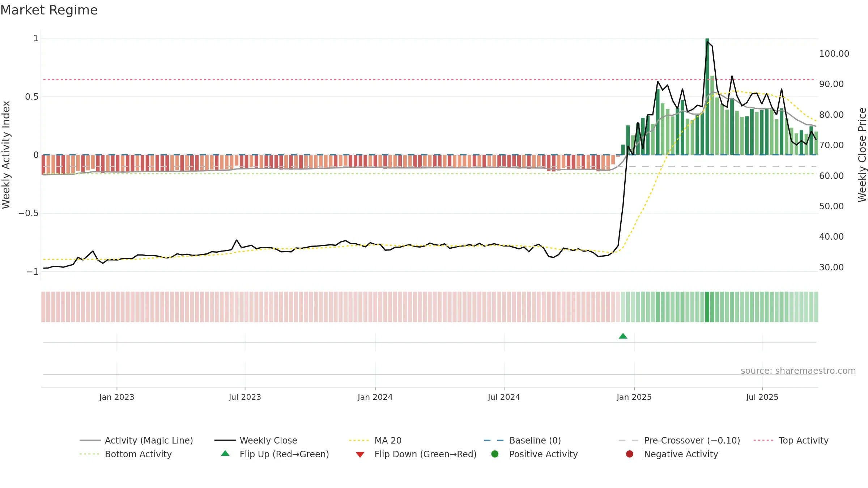Click the pink dotted Top Activity line
Viewport: 868px width, 488px height.
click(430, 80)
